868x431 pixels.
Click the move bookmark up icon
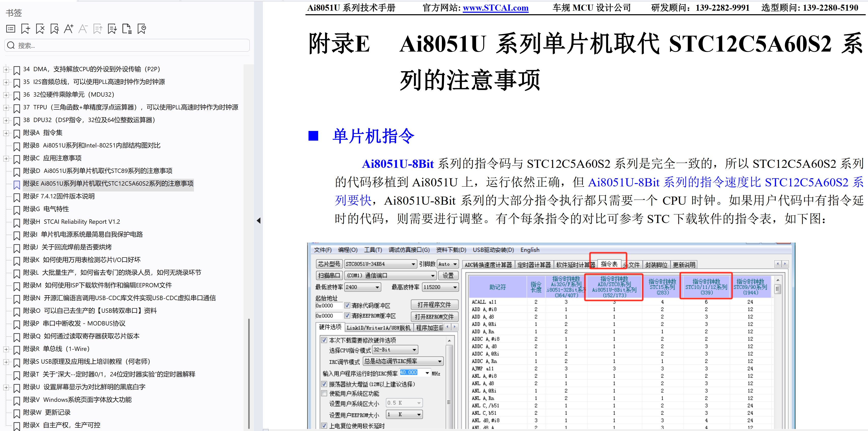(x=98, y=29)
